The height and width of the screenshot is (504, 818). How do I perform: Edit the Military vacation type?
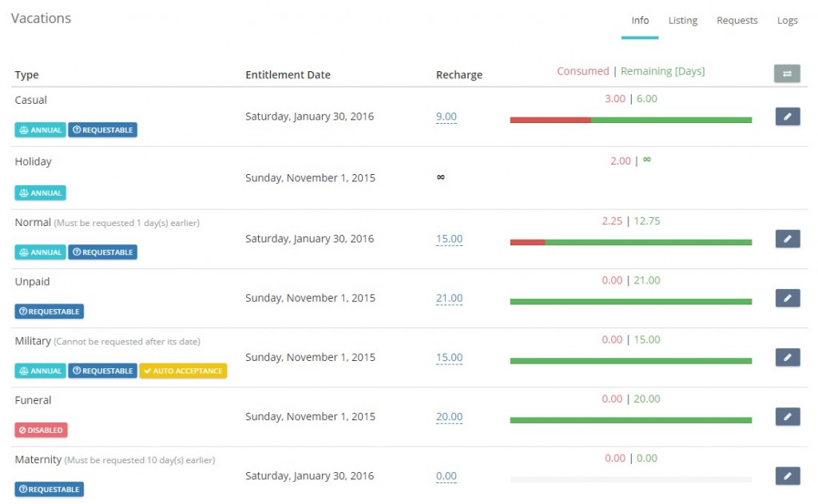(787, 357)
